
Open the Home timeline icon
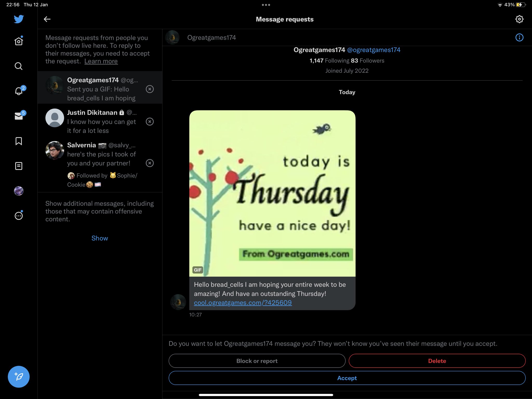coord(19,41)
